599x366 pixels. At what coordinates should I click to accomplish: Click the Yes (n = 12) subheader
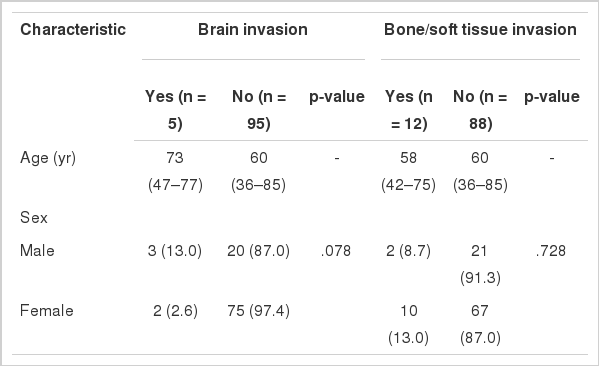[409, 110]
